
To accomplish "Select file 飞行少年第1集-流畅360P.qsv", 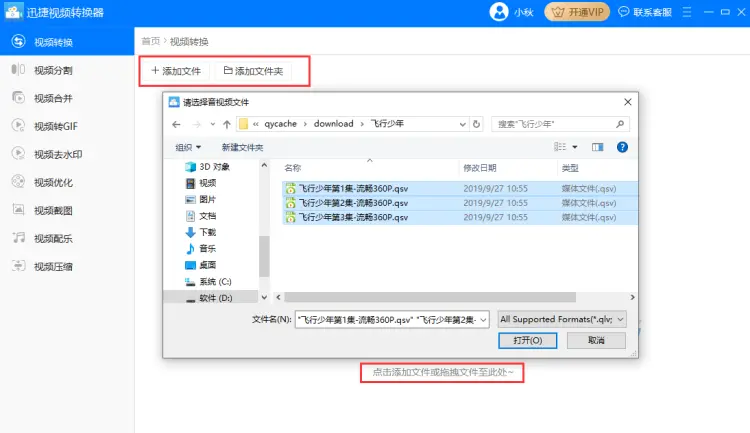I will pos(460,189).
